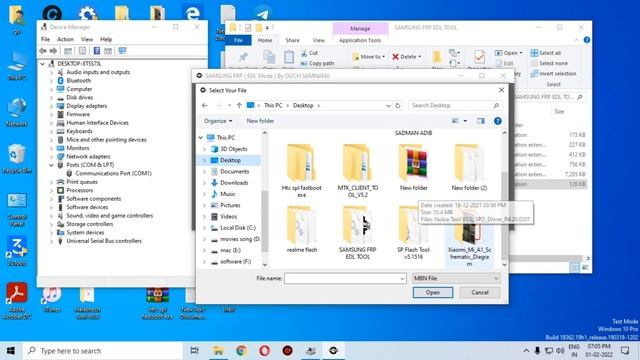Open the New folder (2) item
Viewport: 640px width, 360px height.
[469, 167]
